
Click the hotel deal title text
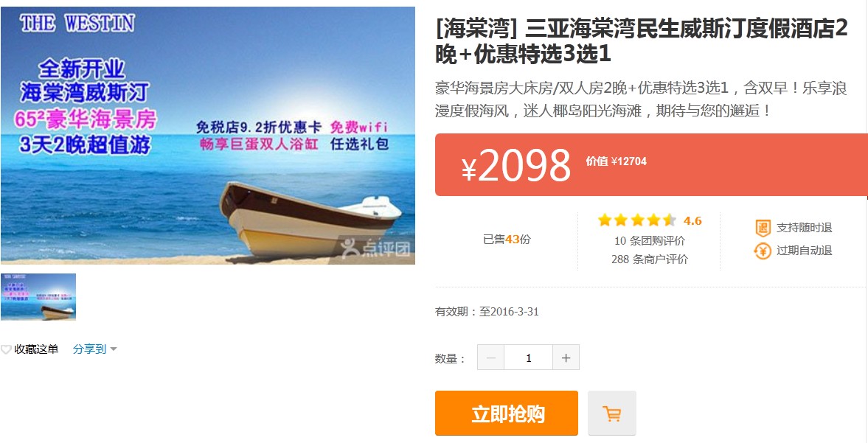pos(642,41)
